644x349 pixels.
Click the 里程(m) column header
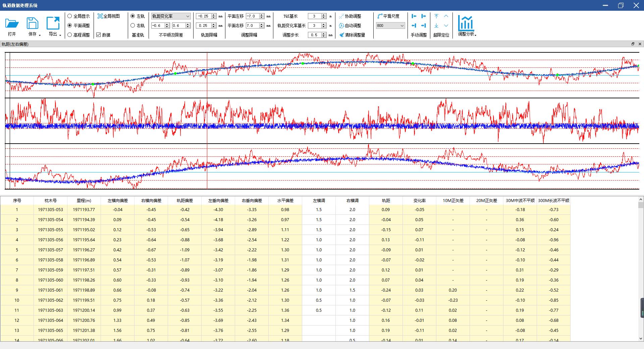84,200
